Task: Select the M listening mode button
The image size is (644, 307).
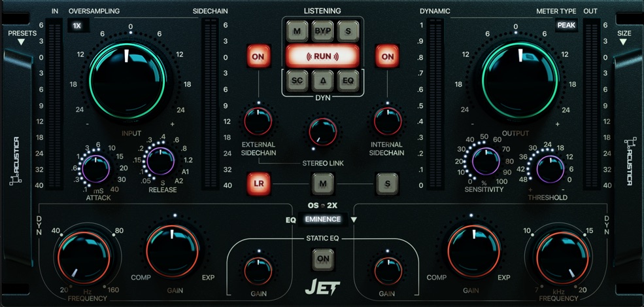Action: point(297,31)
